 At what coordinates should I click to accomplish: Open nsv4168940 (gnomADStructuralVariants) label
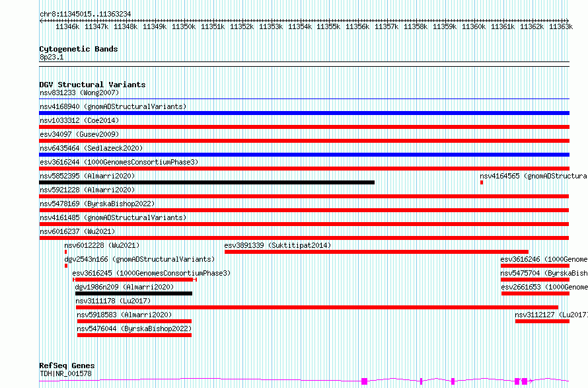pyautogui.click(x=113, y=106)
